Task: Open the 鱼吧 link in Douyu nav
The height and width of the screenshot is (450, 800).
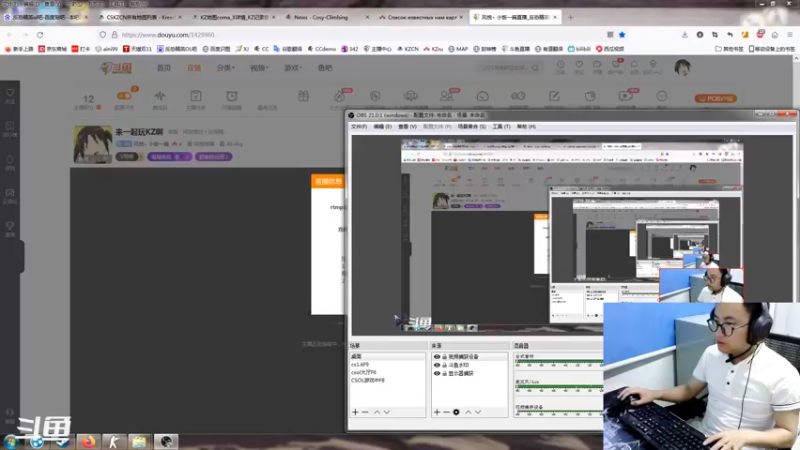Action: pyautogui.click(x=325, y=68)
